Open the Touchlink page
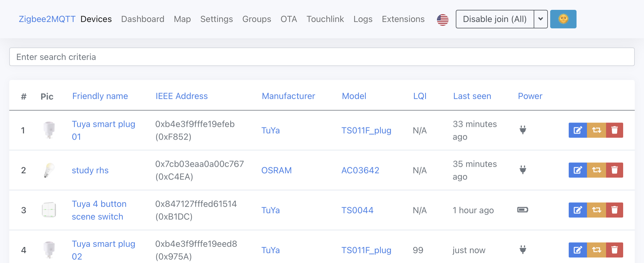The height and width of the screenshot is (263, 644). pos(325,19)
